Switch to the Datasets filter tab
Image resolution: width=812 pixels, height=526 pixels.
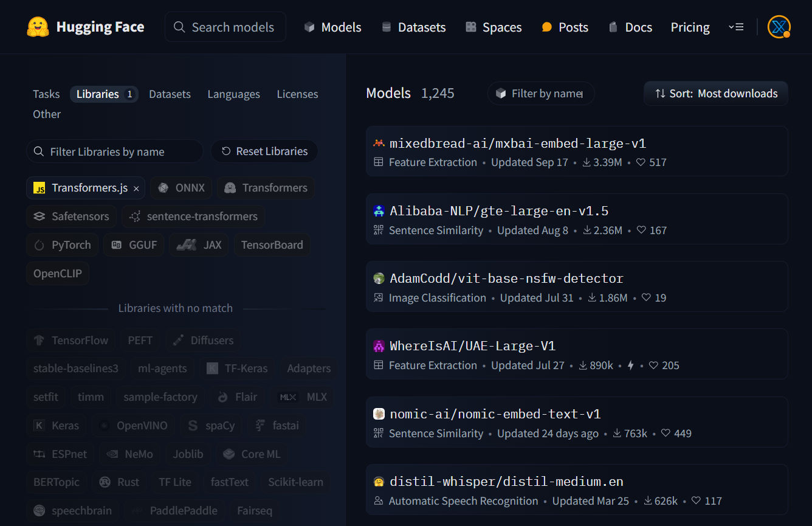pos(170,94)
